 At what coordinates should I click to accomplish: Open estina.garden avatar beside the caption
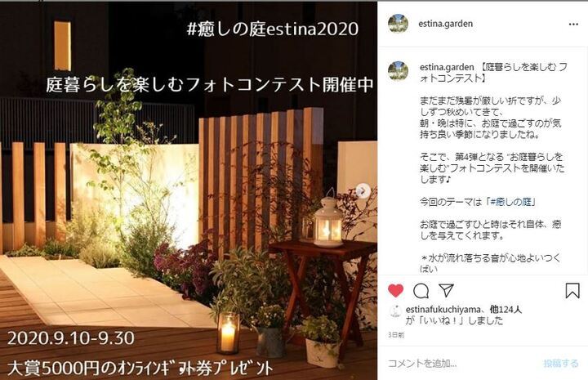398,71
